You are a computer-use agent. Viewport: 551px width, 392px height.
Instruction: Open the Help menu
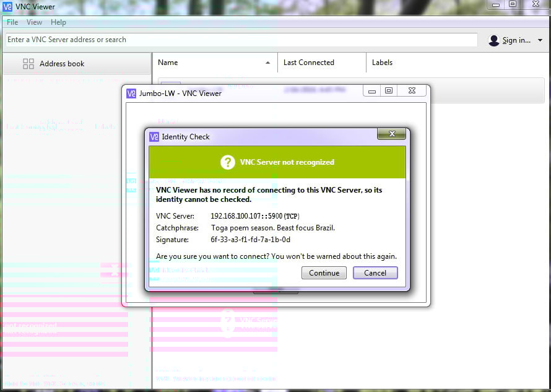(58, 22)
